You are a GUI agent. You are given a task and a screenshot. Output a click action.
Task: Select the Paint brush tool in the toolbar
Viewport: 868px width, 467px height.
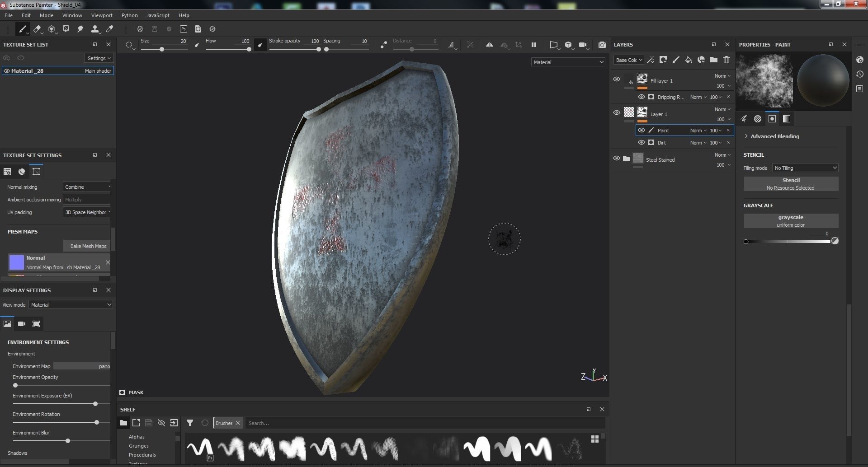23,29
